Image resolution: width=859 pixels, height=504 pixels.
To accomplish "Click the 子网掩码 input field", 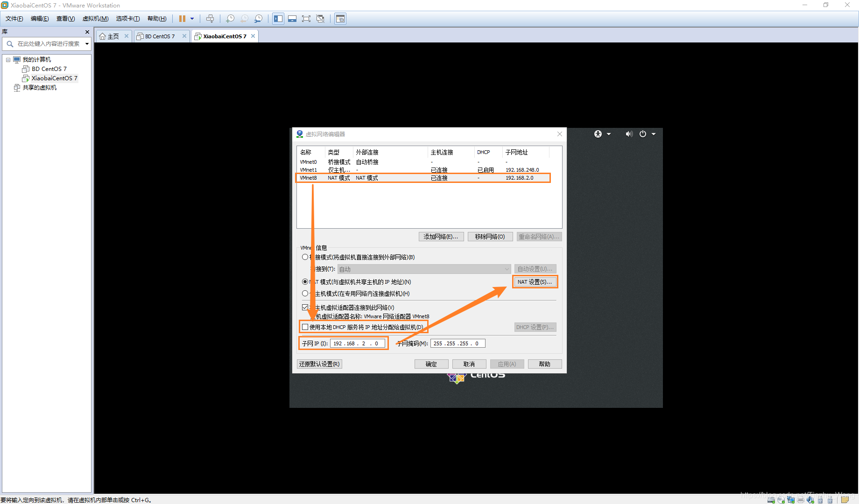I will click(x=458, y=343).
